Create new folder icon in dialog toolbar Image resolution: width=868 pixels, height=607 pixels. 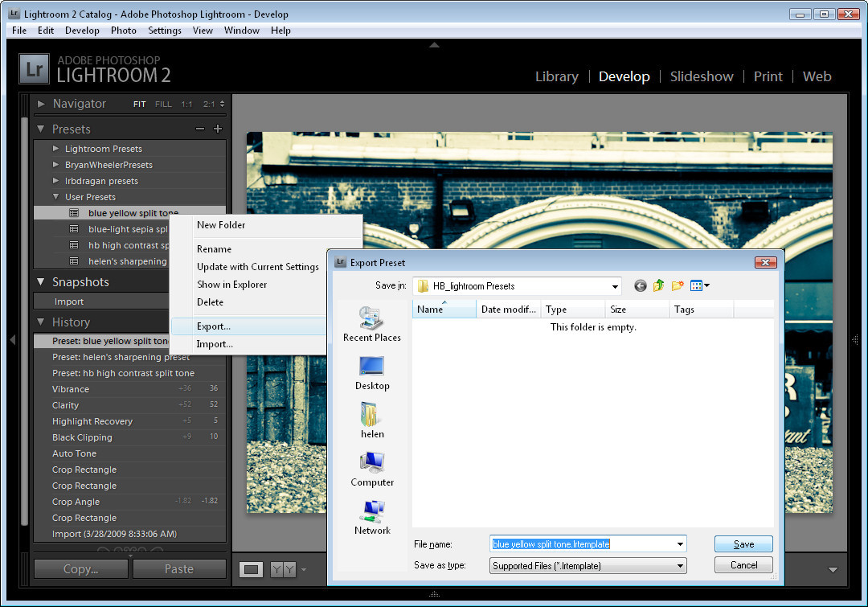point(677,285)
